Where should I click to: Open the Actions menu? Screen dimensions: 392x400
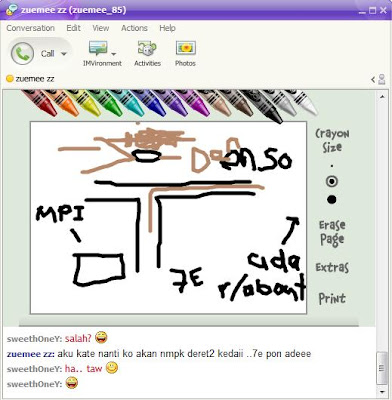point(134,28)
